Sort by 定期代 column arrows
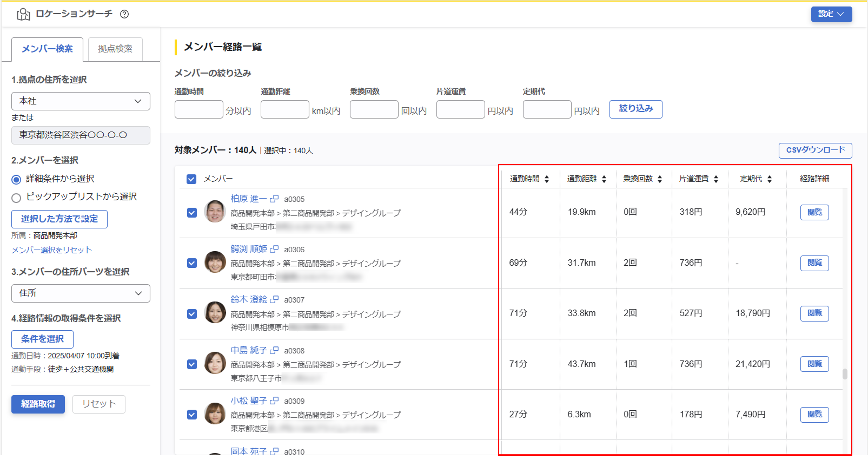 [770, 179]
